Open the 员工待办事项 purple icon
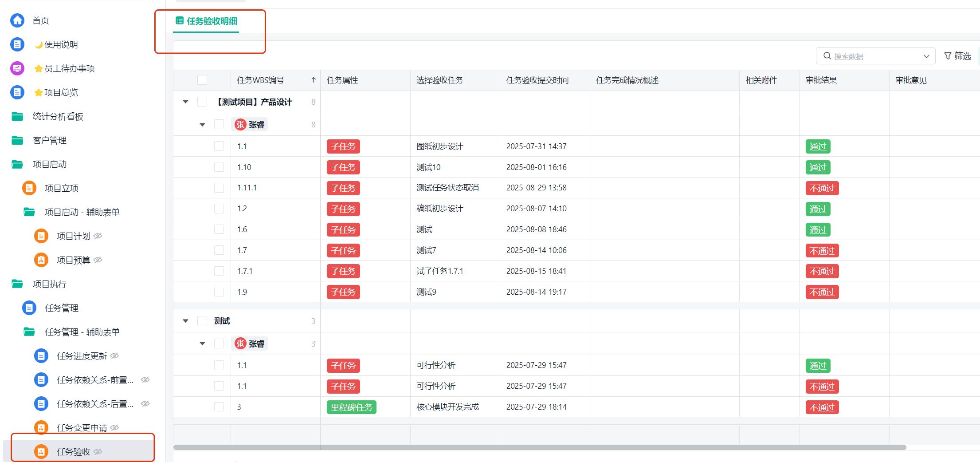Screen dimensions: 980x462 pyautogui.click(x=17, y=68)
